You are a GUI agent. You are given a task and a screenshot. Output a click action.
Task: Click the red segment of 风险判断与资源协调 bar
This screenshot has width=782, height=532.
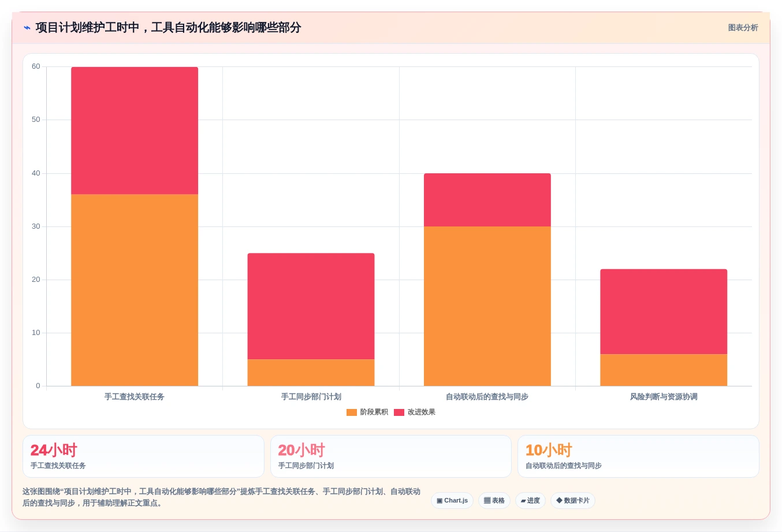click(664, 311)
